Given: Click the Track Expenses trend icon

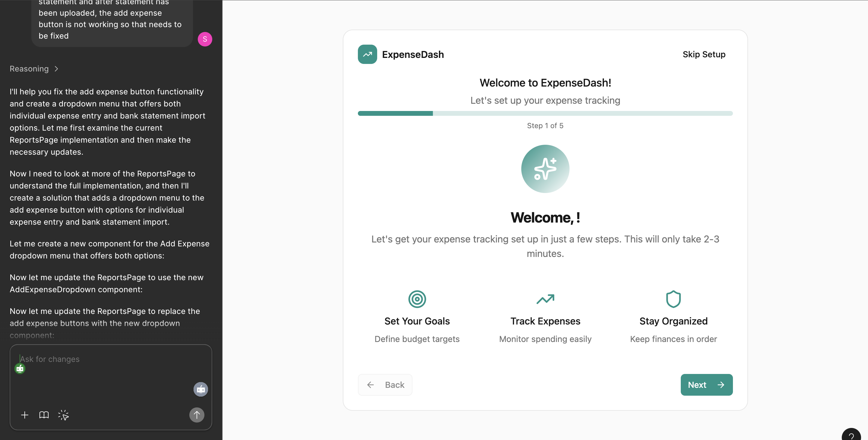Looking at the screenshot, I should pyautogui.click(x=545, y=299).
